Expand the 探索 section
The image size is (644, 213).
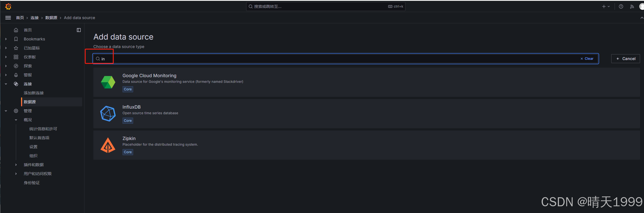[6, 66]
